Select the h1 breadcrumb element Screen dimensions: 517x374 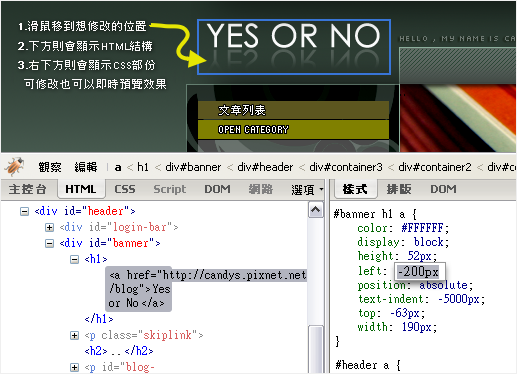tap(143, 167)
